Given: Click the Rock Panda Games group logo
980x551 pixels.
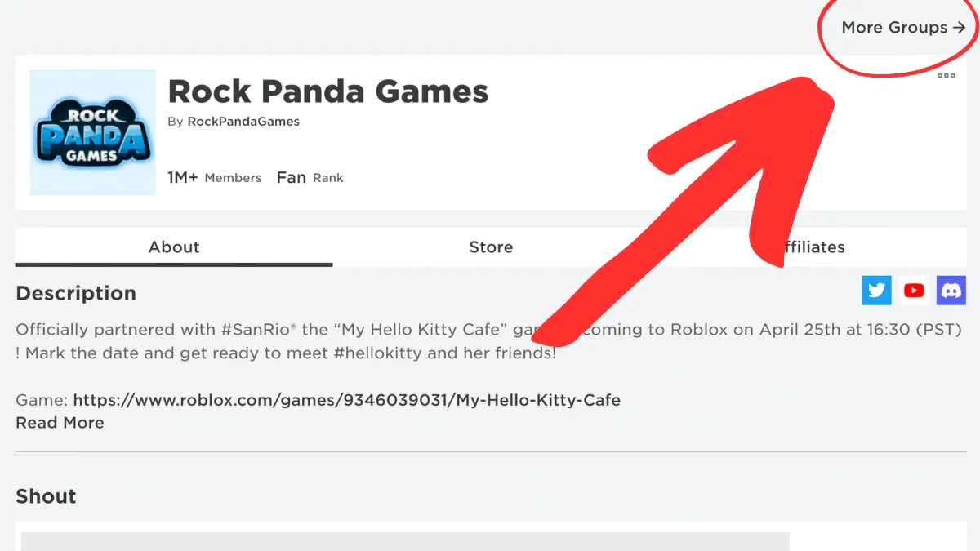Looking at the screenshot, I should (x=91, y=132).
